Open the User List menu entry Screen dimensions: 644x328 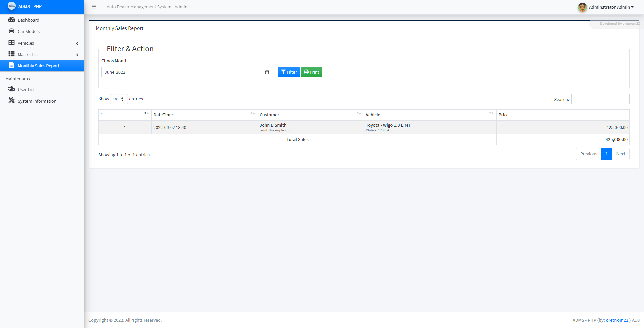click(x=26, y=89)
